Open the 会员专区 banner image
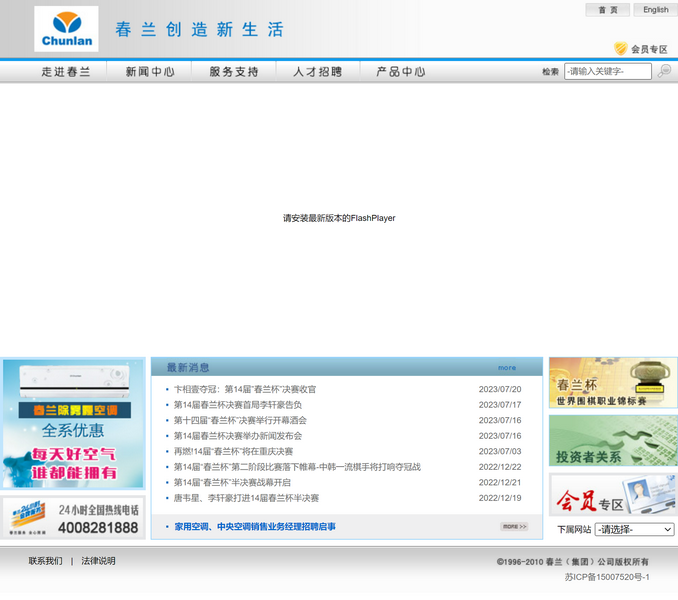Viewport: 678px width, 600px height. (x=612, y=495)
